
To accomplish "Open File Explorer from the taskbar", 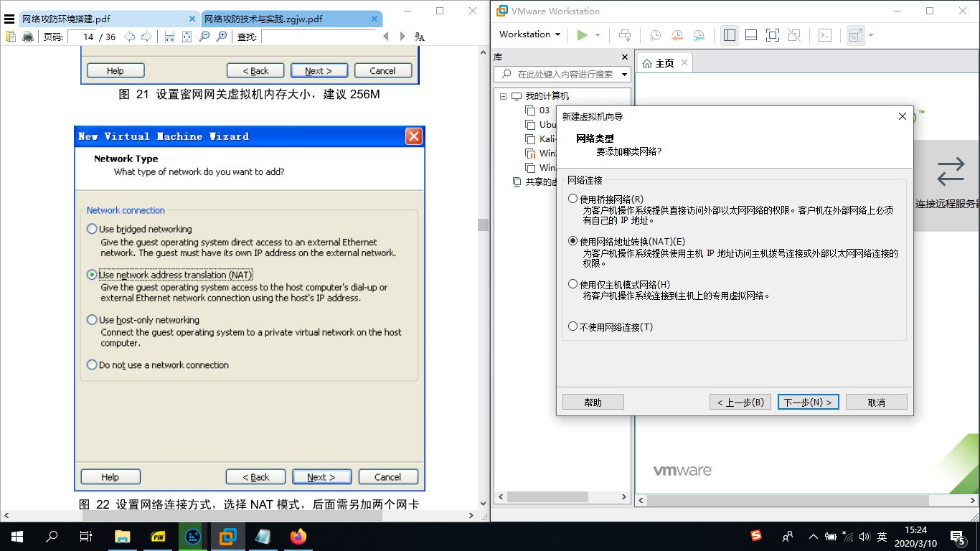I will (123, 536).
